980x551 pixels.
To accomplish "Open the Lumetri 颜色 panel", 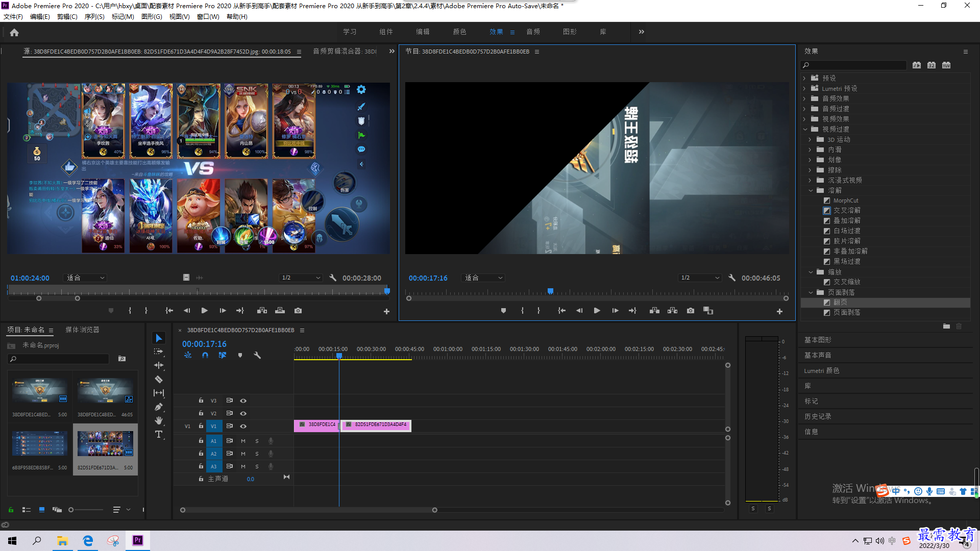I will [821, 370].
